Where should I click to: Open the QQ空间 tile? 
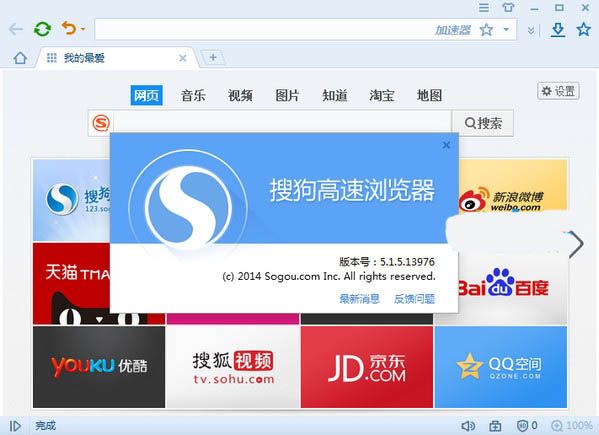[501, 367]
